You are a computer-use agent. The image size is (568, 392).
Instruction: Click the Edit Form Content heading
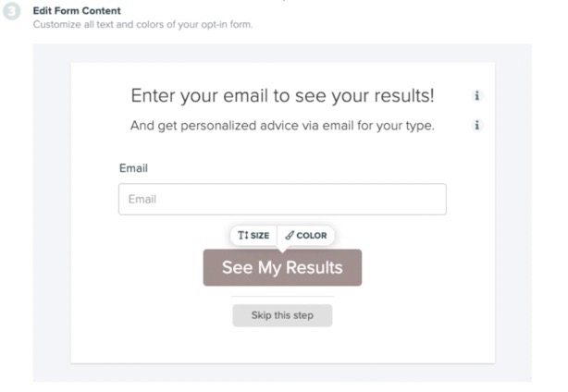77,11
